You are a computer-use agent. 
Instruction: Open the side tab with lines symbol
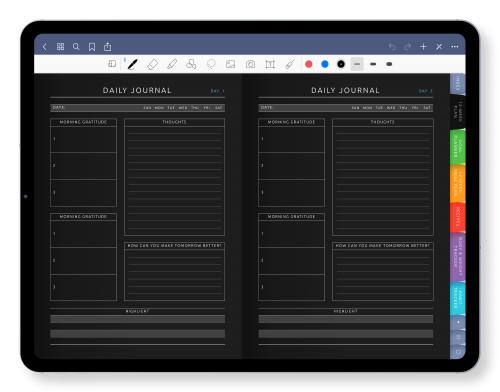click(x=458, y=337)
